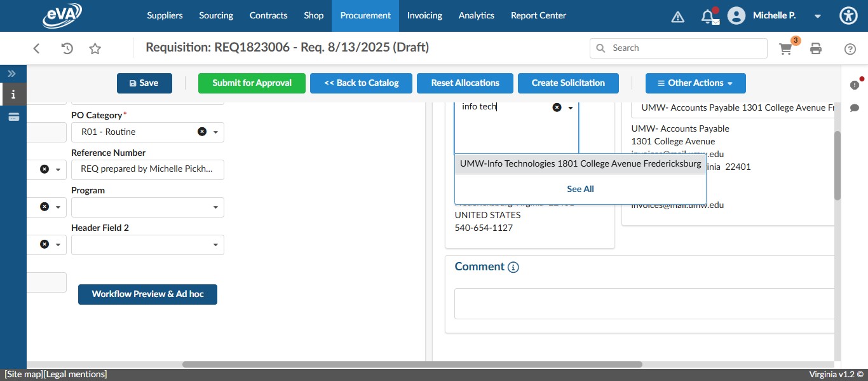Click Submit for Approval
The width and height of the screenshot is (868, 381).
click(252, 83)
